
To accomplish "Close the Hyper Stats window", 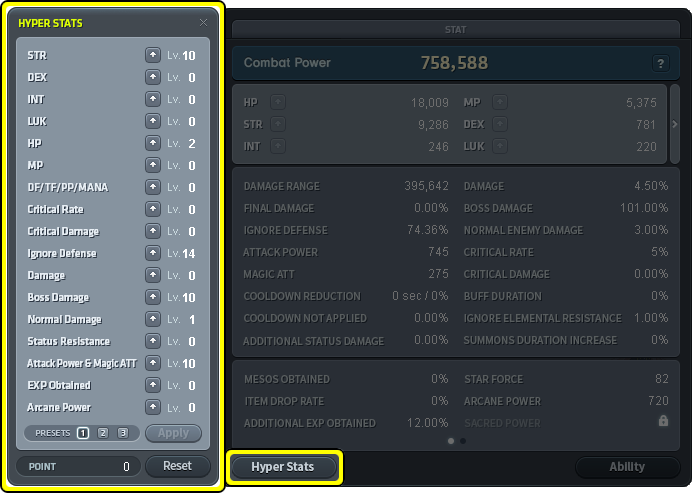I will tap(204, 22).
